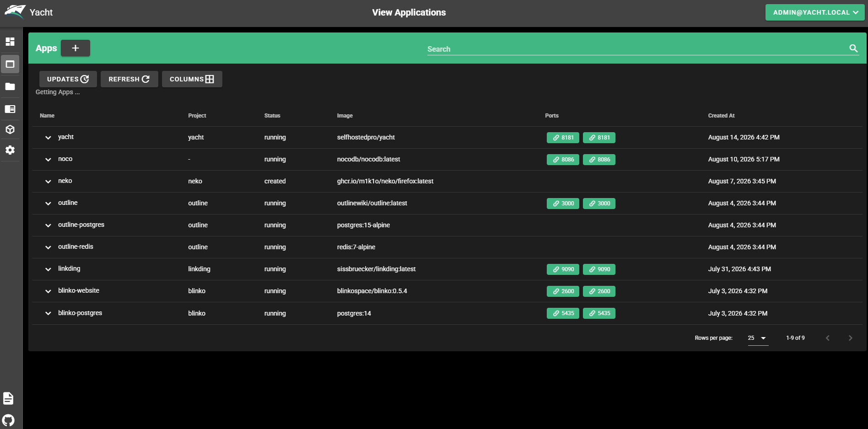The height and width of the screenshot is (429, 868).
Task: Click the sissbruecker/linkding:latest image cell
Action: point(376,269)
